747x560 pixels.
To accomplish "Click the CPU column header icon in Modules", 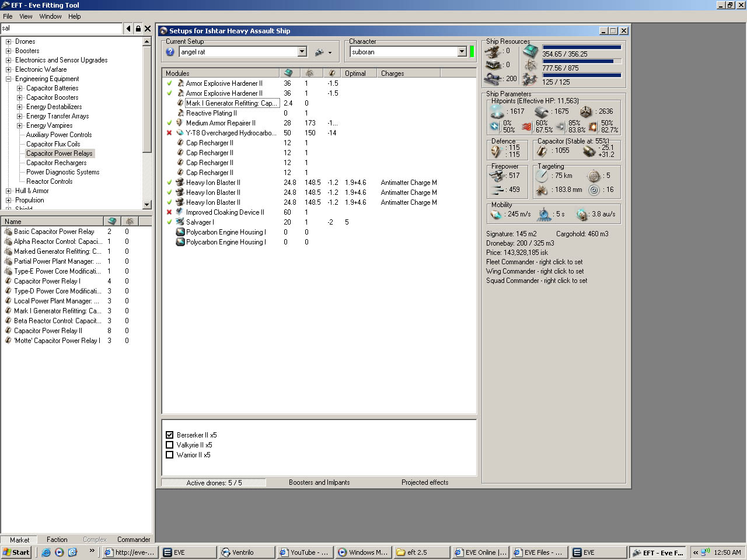I will pos(288,73).
